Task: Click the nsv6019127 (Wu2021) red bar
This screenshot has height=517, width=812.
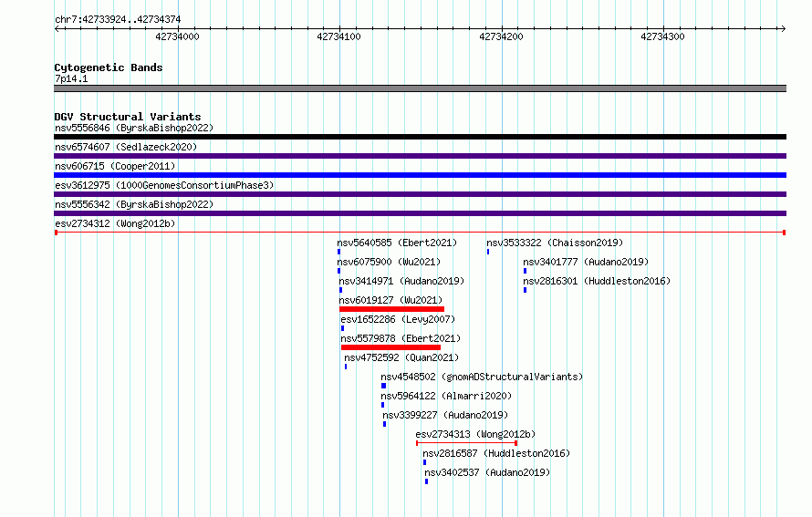Action: pyautogui.click(x=392, y=309)
